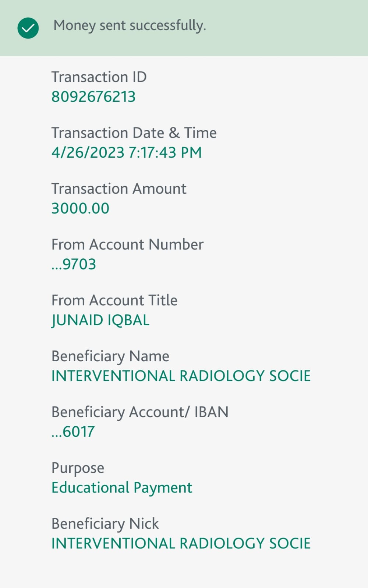The height and width of the screenshot is (588, 368).
Task: Click the Transaction Amount label
Action: pyautogui.click(x=119, y=189)
